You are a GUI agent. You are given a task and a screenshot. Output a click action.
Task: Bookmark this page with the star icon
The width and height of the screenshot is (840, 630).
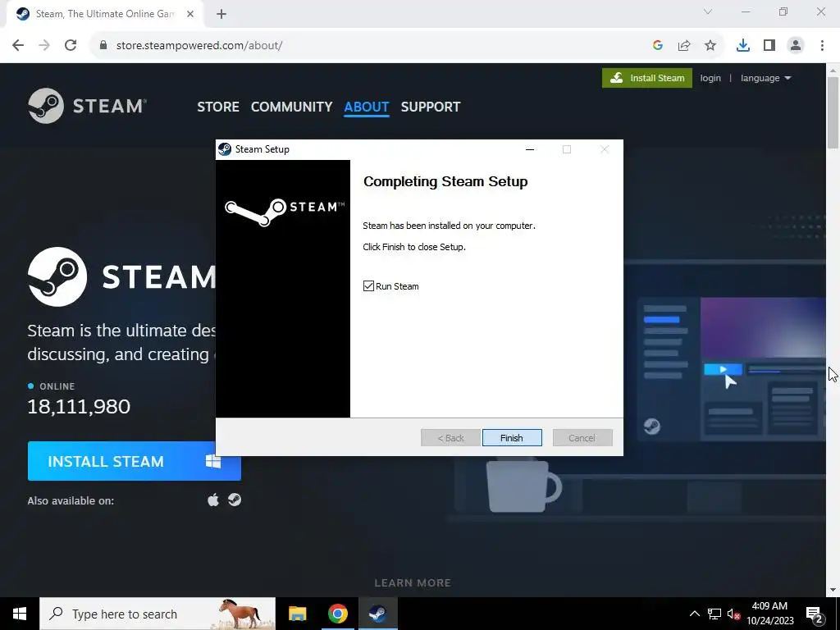(x=710, y=46)
